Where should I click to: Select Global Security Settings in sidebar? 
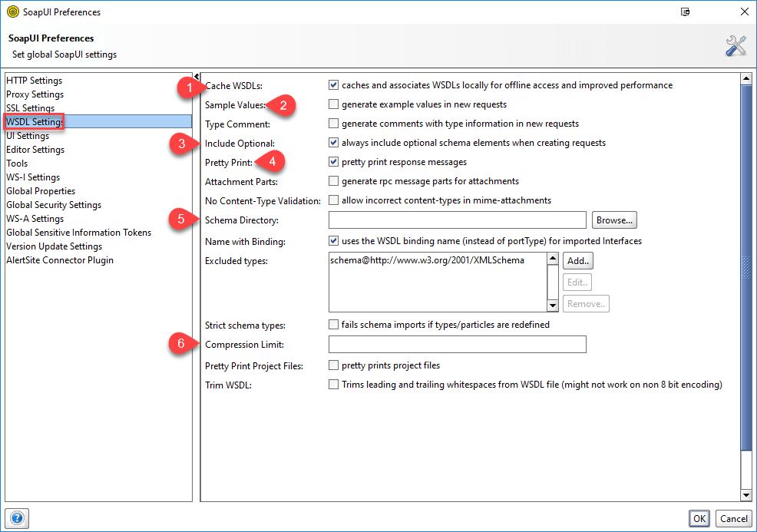click(54, 205)
